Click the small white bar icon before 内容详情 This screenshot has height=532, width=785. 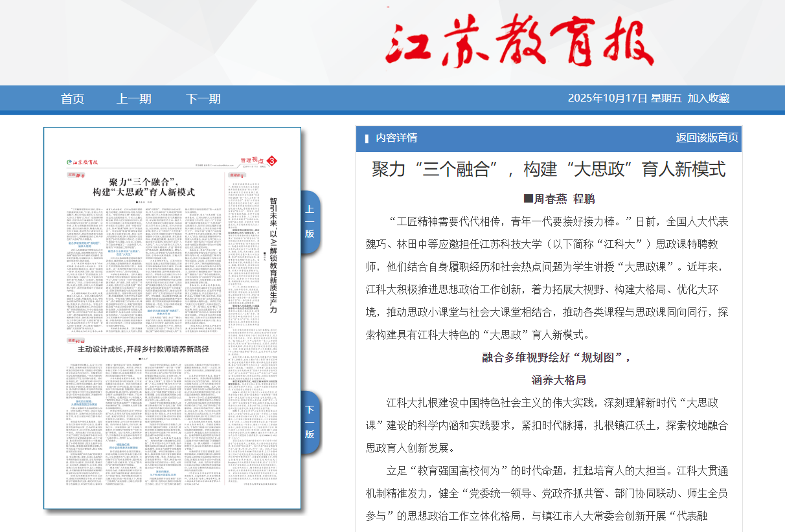point(367,139)
